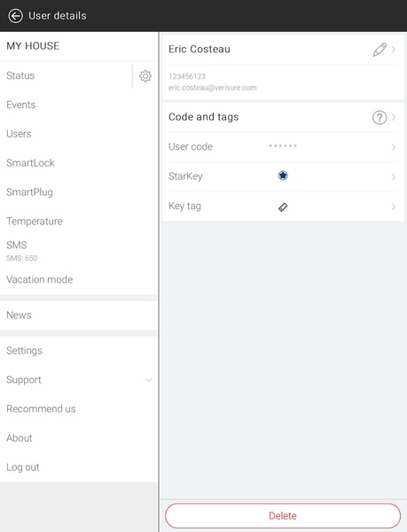This screenshot has width=407, height=532.
Task: Select the StarKey label
Action: pos(185,176)
